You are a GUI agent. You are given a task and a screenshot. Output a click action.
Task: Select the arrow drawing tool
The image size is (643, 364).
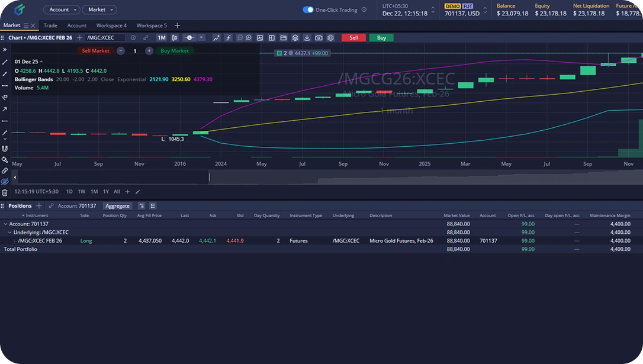(5, 109)
